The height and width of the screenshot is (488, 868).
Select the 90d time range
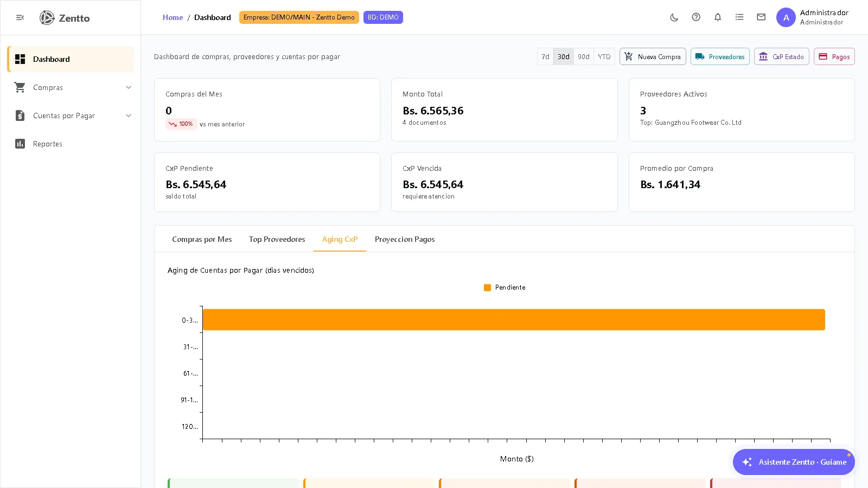coord(584,56)
